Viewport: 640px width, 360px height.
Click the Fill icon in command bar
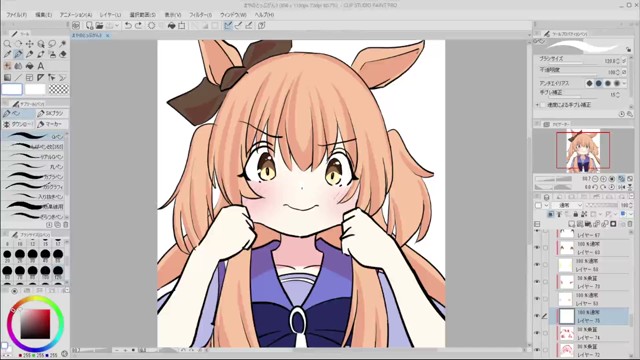[171, 25]
